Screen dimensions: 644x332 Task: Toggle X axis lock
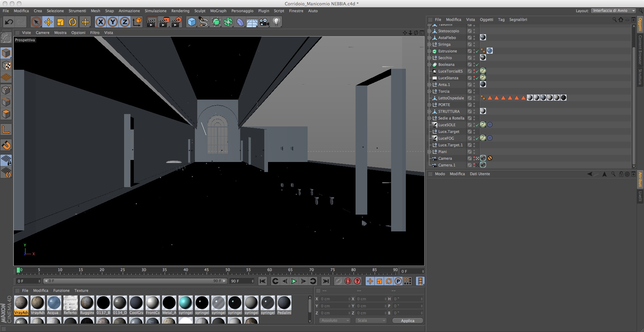[x=100, y=22]
